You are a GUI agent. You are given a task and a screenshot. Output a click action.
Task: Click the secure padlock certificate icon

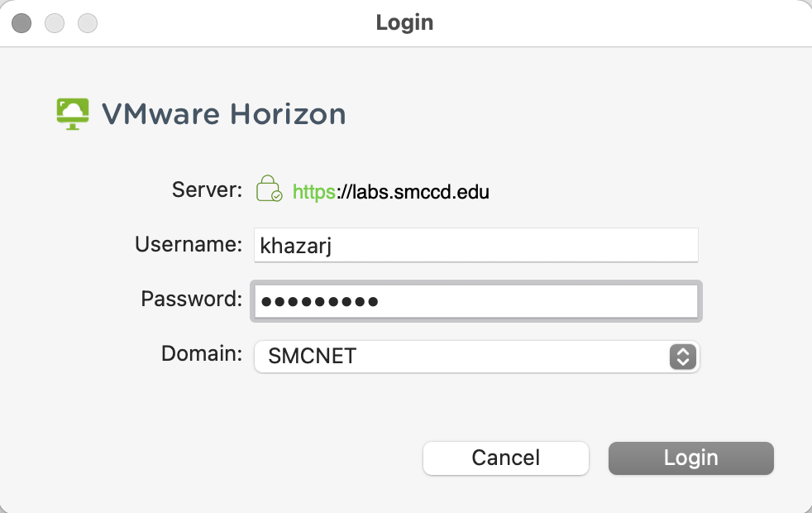coord(270,189)
